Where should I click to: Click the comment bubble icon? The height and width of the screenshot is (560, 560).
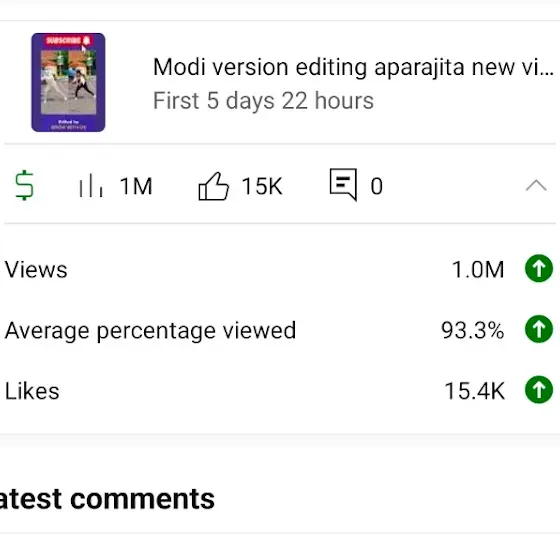coord(343,184)
